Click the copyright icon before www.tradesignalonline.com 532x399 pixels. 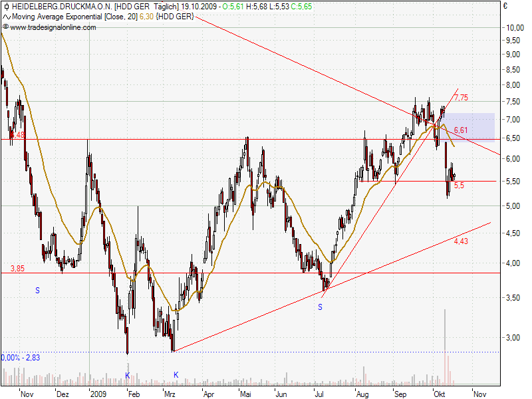(5, 27)
